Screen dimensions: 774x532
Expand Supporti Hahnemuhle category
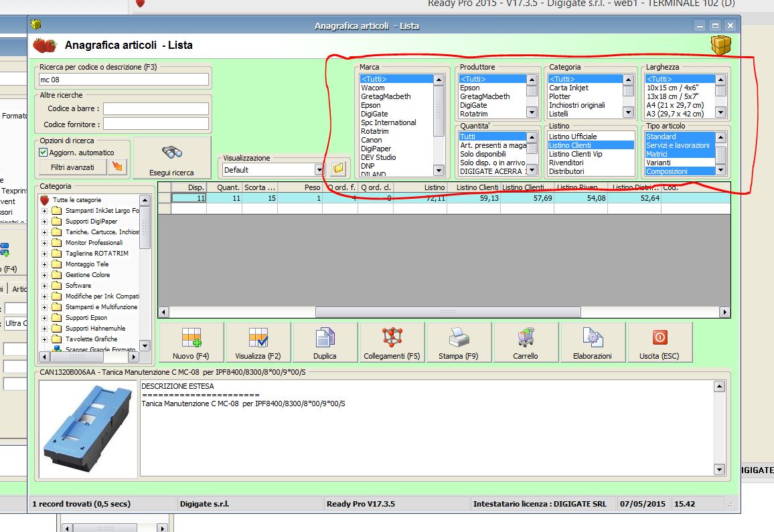click(44, 329)
